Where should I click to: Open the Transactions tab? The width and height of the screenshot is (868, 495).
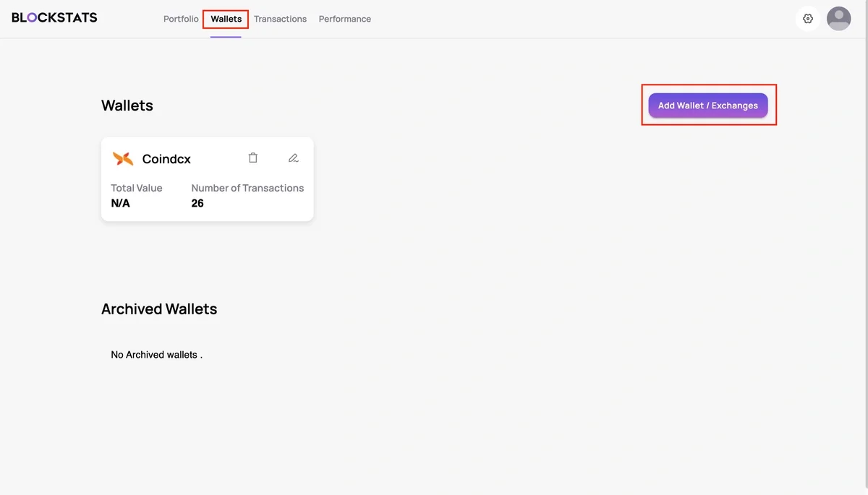click(x=280, y=19)
